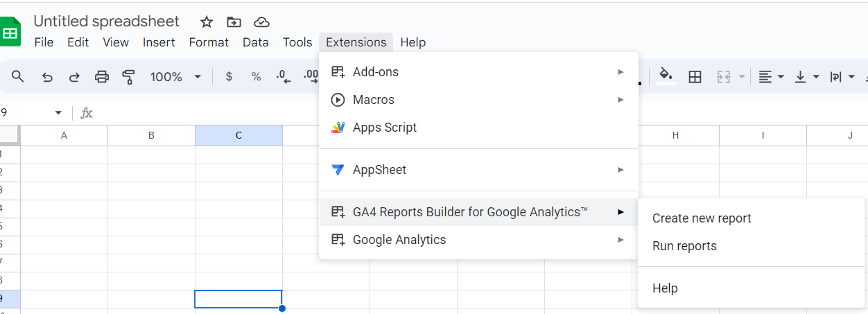Open the search the menus magnifier
The height and width of the screenshot is (314, 868).
point(18,76)
